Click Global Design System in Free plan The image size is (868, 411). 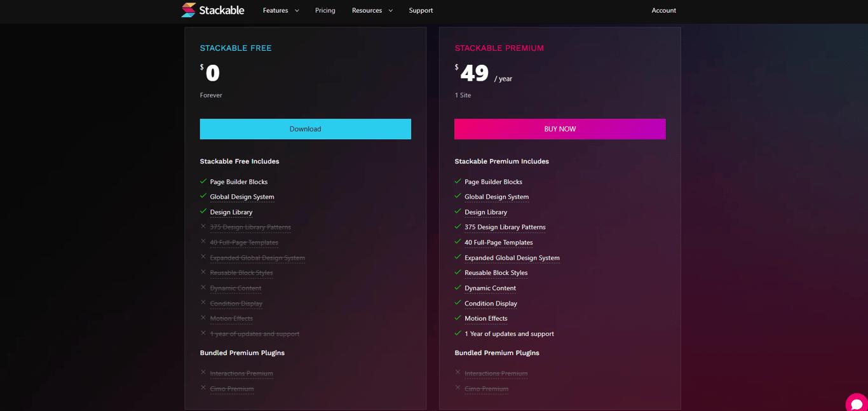tap(242, 197)
